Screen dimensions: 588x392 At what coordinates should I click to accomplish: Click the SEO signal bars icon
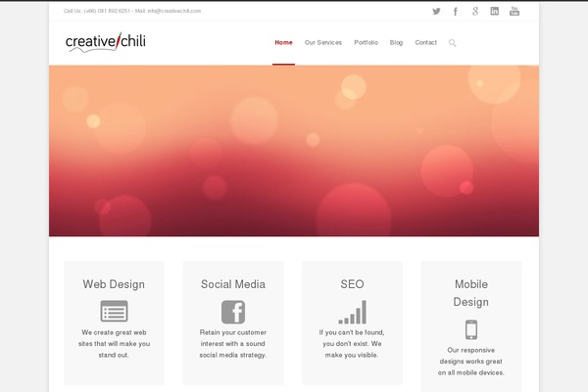coord(352,312)
